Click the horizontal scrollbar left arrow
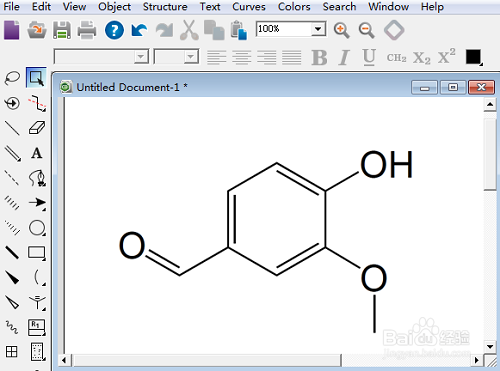 point(64,360)
